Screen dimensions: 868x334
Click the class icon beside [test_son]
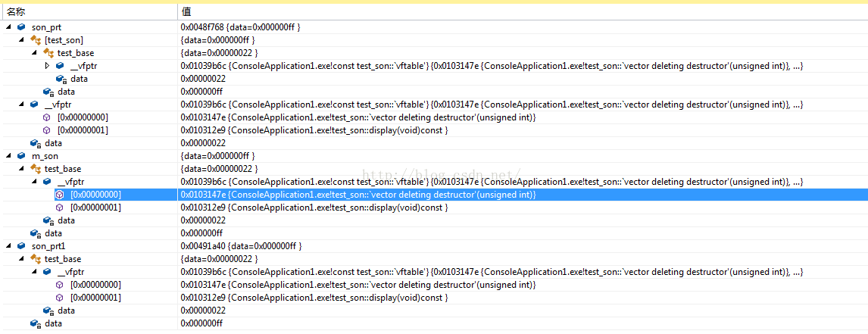point(35,40)
